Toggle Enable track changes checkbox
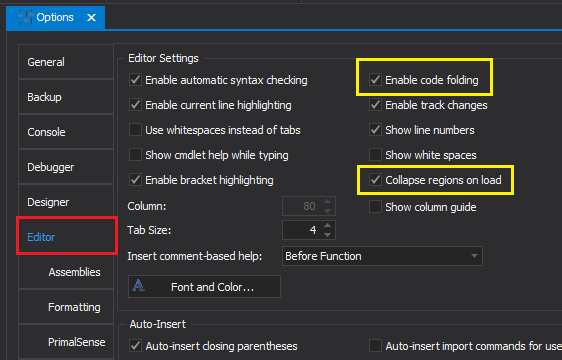Viewport: 562px width, 360px height. (375, 105)
